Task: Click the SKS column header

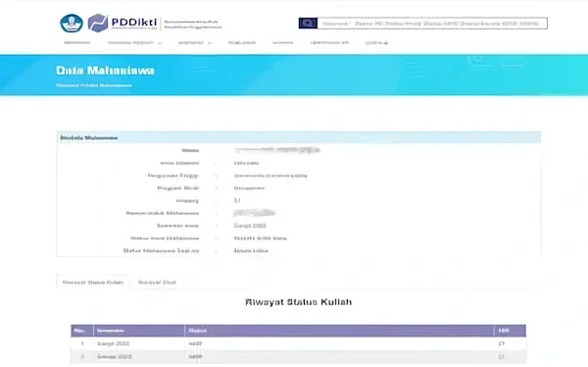Action: [510, 331]
